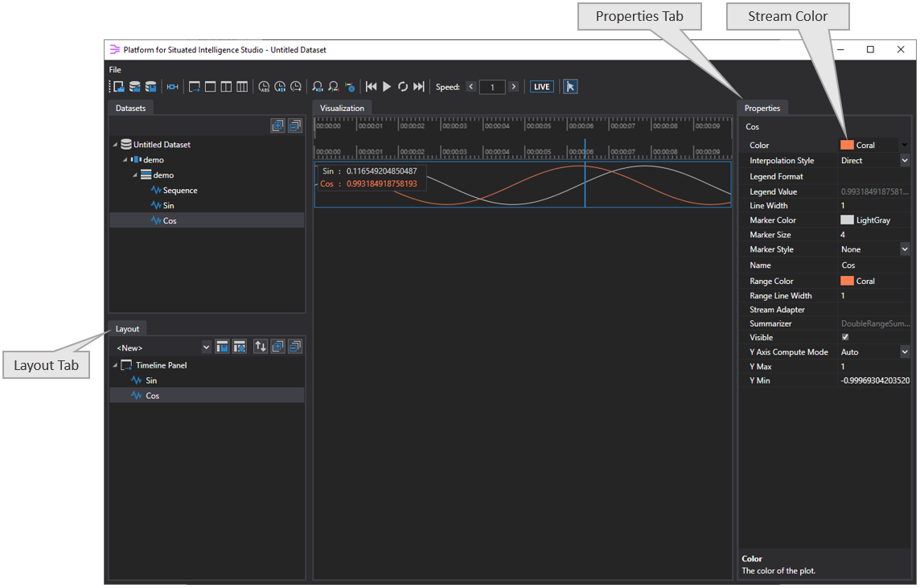Select the two-column panel layout icon
The width and height of the screenshot is (920, 588).
click(x=226, y=86)
